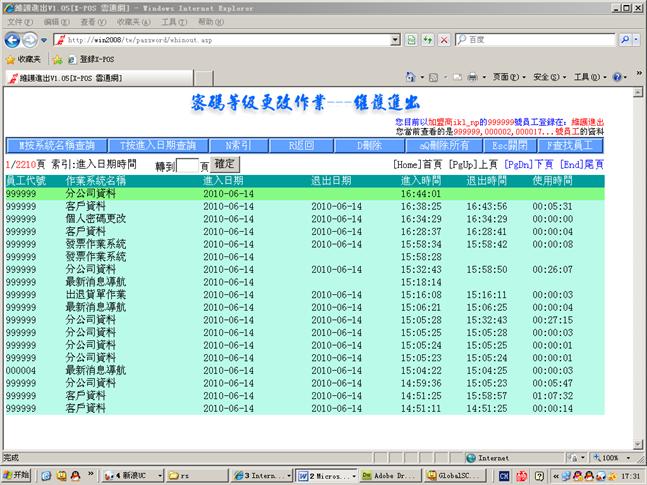Click the page number input field
This screenshot has width=647, height=485.
[x=188, y=165]
